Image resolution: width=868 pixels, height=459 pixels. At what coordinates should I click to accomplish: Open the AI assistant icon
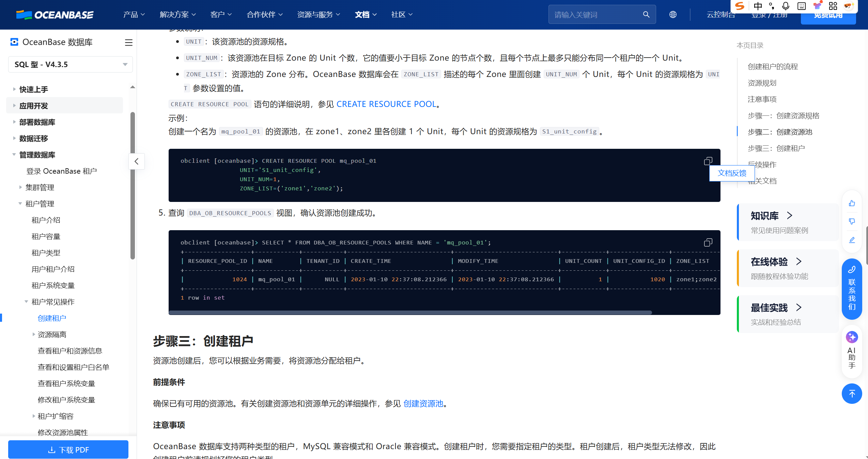click(x=852, y=337)
